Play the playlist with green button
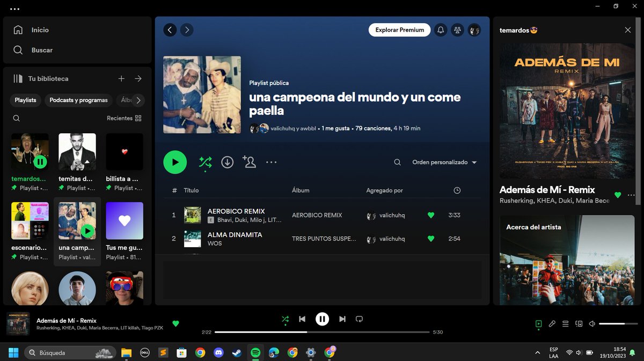Screen dimensions: 644x361 (x=175, y=162)
